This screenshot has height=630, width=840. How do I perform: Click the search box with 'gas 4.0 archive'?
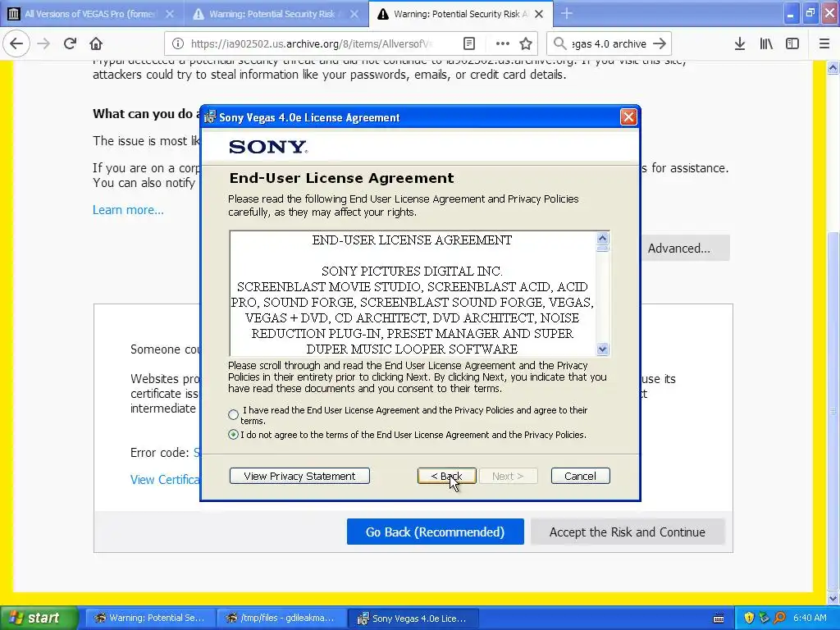(608, 44)
